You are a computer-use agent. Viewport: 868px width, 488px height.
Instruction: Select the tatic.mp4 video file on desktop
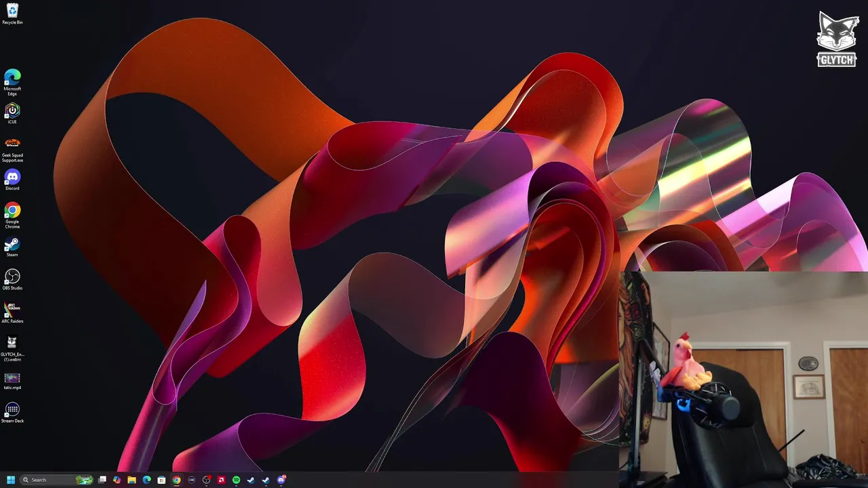[12, 381]
